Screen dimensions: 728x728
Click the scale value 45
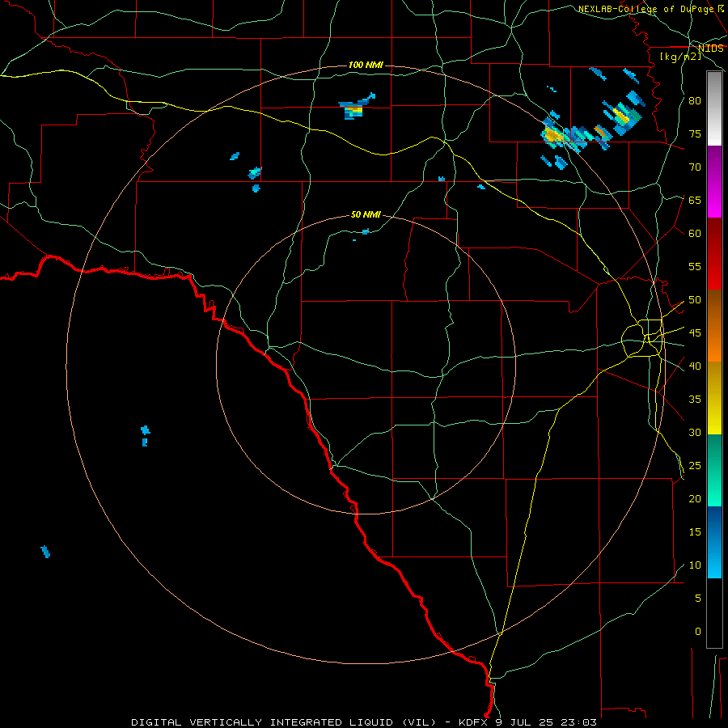point(695,333)
